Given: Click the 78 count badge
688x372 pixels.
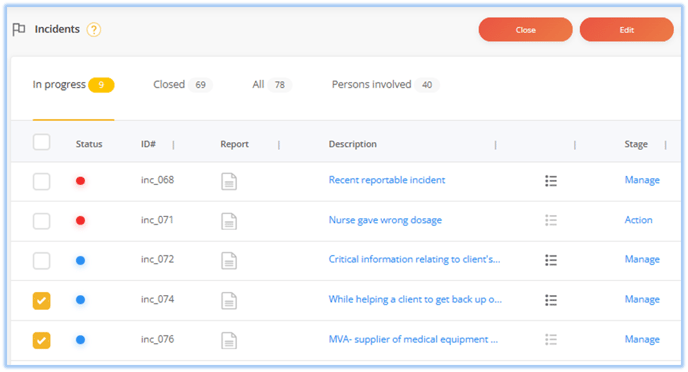Looking at the screenshot, I should tap(280, 85).
